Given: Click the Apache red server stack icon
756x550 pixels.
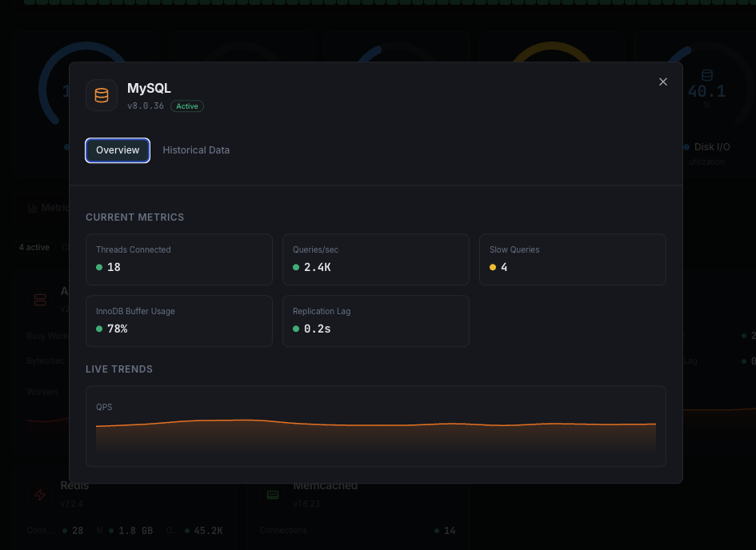Looking at the screenshot, I should pos(40,299).
